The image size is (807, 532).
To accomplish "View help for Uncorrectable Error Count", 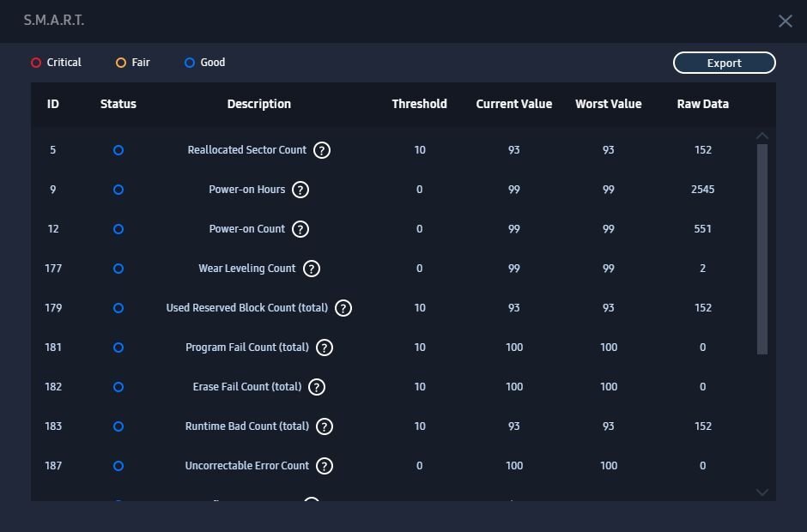I will (325, 466).
